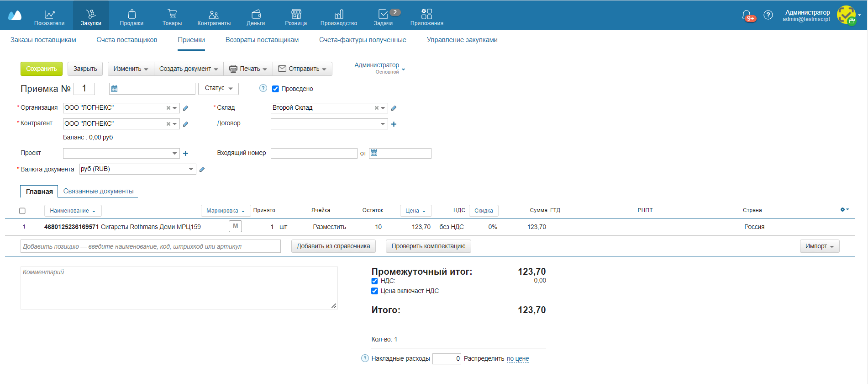Open calendar for Входящий номер date
Image resolution: width=868 pixels, height=384 pixels.
click(374, 153)
